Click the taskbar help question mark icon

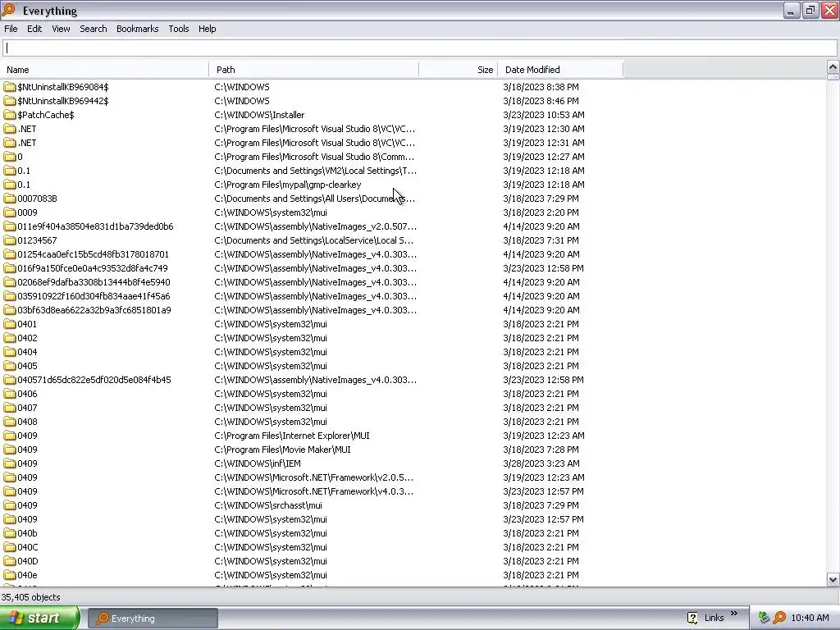click(x=692, y=619)
